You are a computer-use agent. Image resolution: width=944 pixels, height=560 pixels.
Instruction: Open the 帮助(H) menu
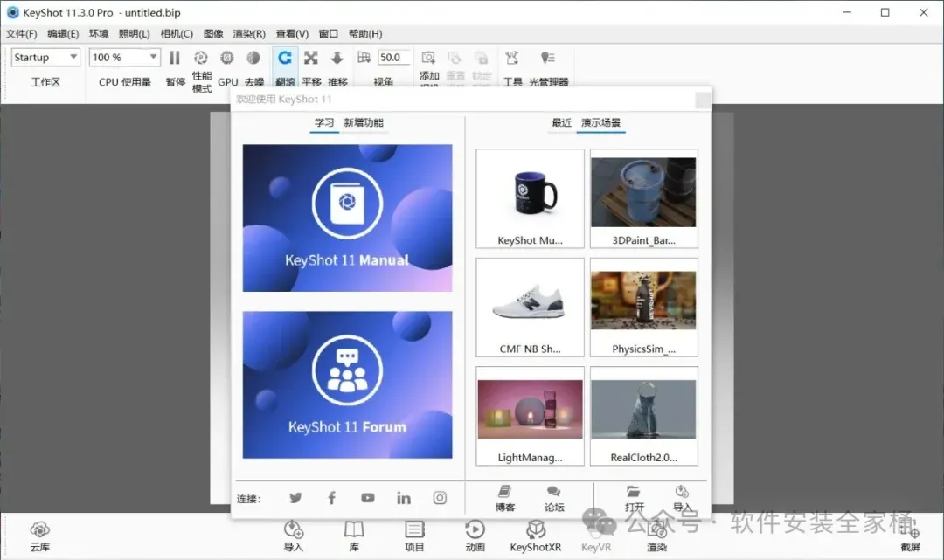(364, 34)
